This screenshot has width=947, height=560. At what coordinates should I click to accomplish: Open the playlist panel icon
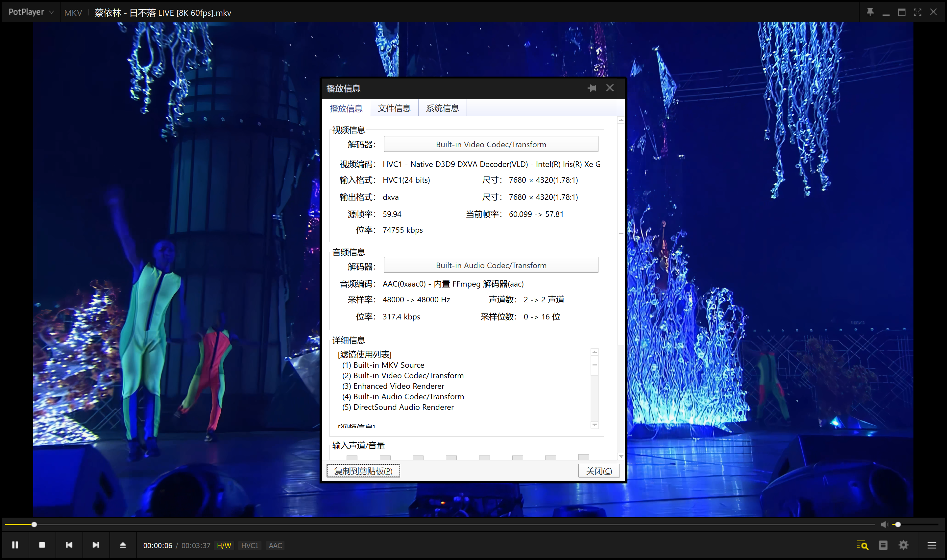point(883,545)
